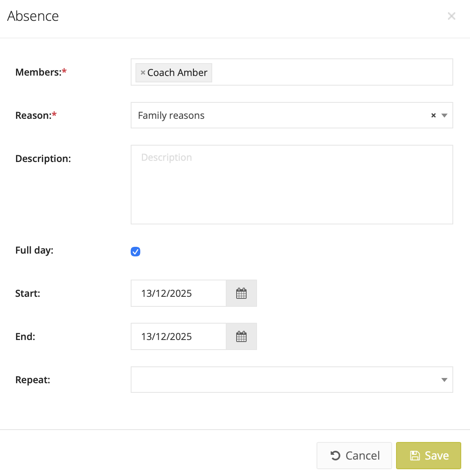Focus the Description text area

[292, 184]
